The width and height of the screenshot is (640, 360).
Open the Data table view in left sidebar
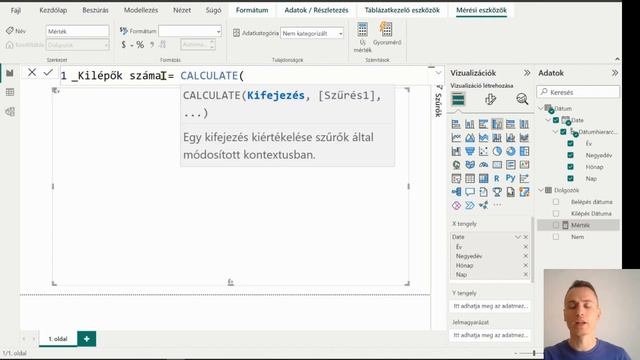10,92
